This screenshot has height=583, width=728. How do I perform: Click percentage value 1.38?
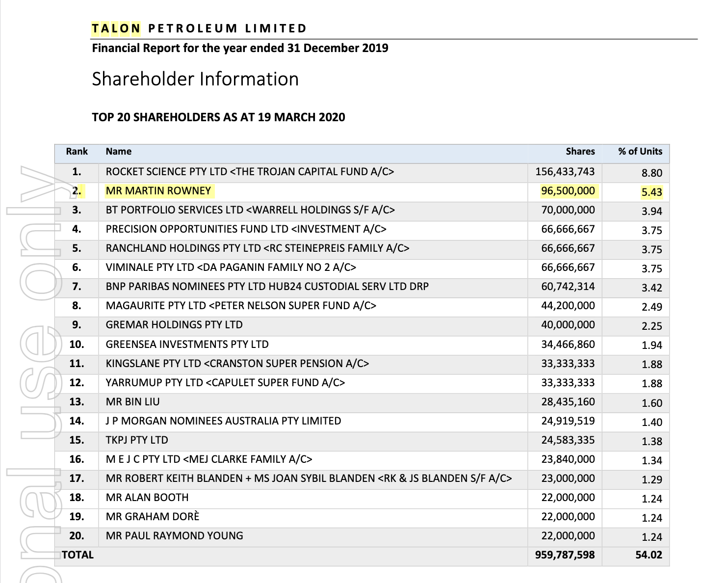(652, 441)
